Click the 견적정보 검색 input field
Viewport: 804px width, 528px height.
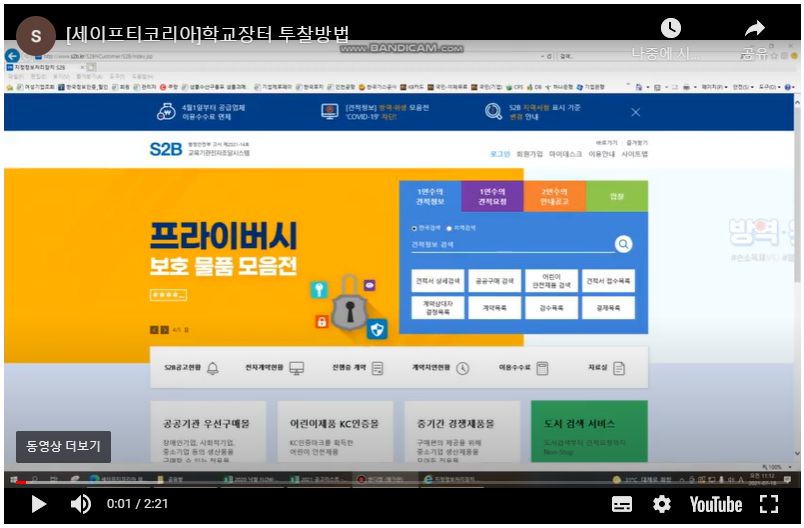click(513, 245)
